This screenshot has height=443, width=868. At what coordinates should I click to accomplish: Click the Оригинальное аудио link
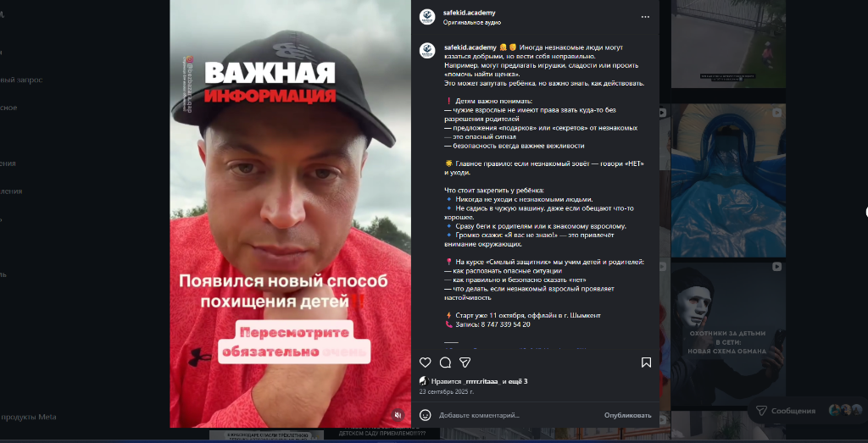471,23
